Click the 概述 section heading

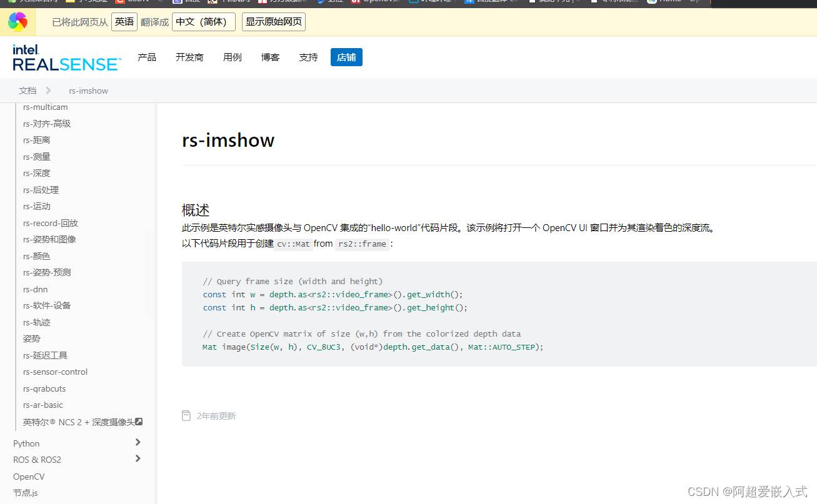[x=196, y=210]
